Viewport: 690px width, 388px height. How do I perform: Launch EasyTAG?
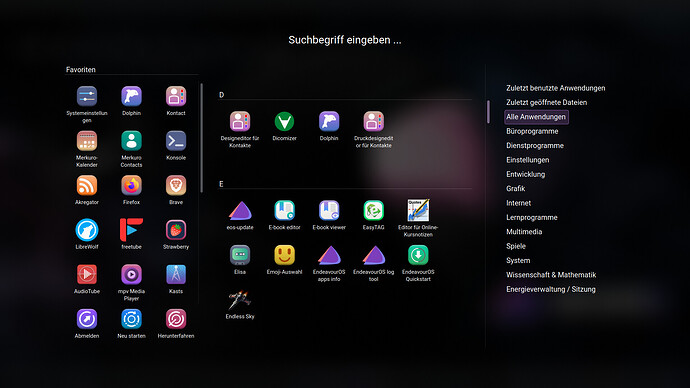[x=373, y=211]
